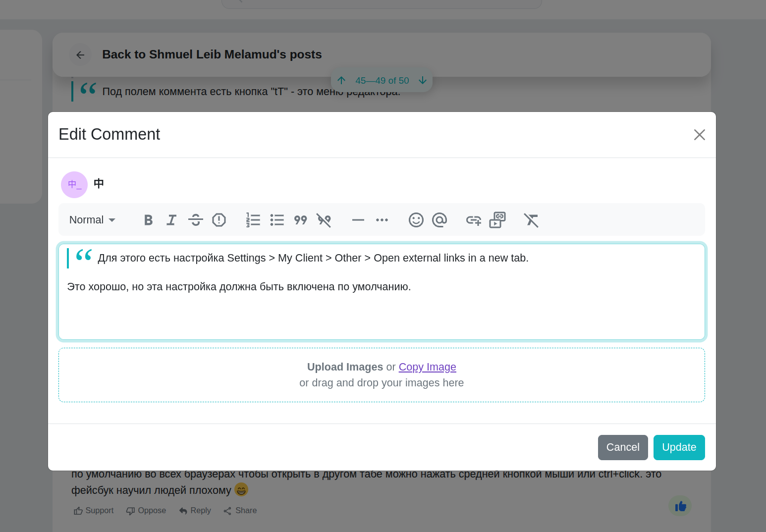Insert a numbered list

(253, 220)
